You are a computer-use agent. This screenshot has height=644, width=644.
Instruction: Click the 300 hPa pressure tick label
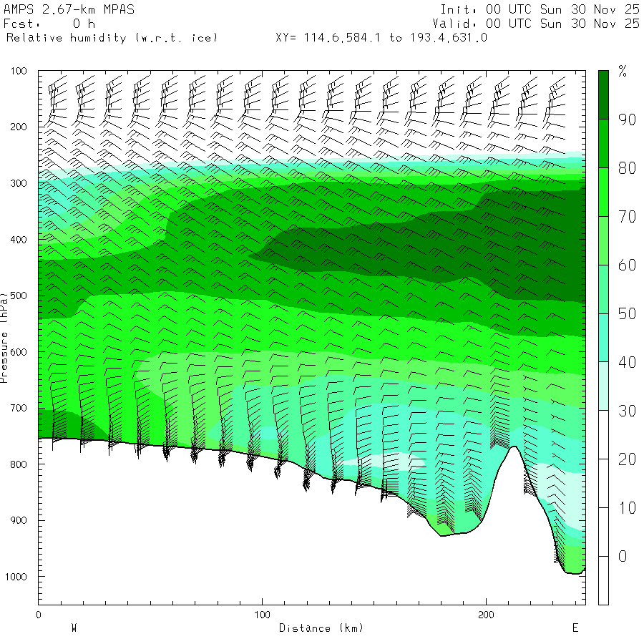(x=19, y=183)
